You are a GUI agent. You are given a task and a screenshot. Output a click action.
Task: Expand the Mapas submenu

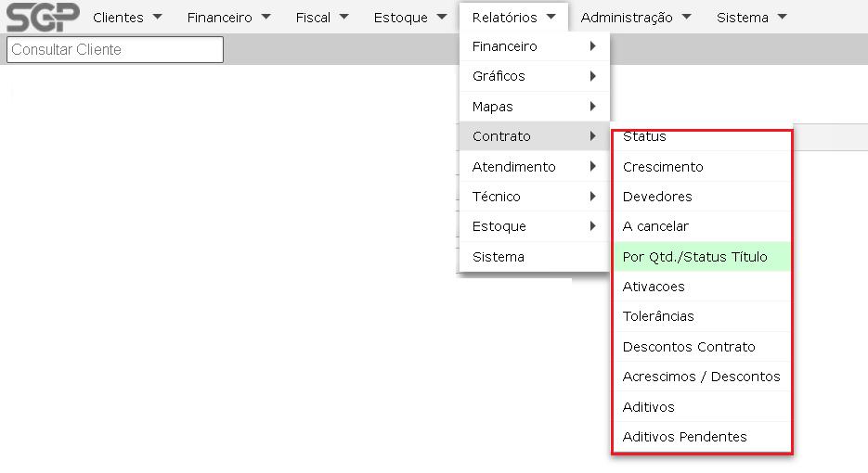tap(534, 107)
